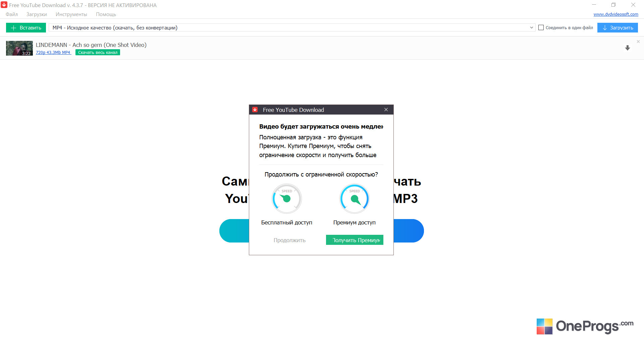Image resolution: width=644 pixels, height=345 pixels.
Task: Select the Бесплатный доступ speed gauge icon
Action: coord(287,199)
